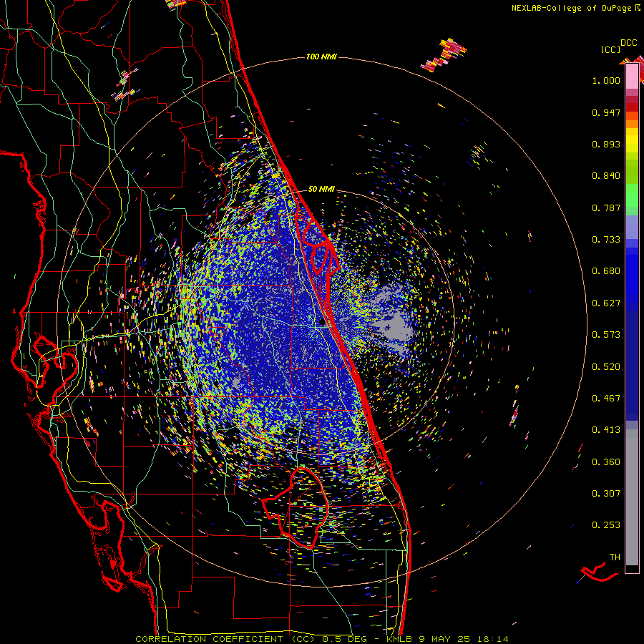
Task: Click the 0.840 value on the color scale
Action: [606, 176]
